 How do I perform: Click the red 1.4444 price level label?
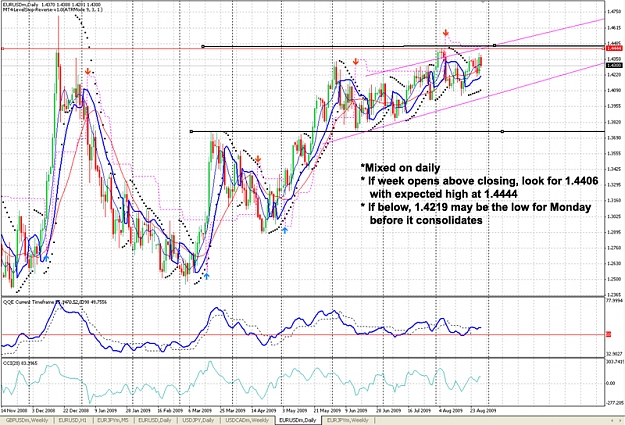pos(614,48)
